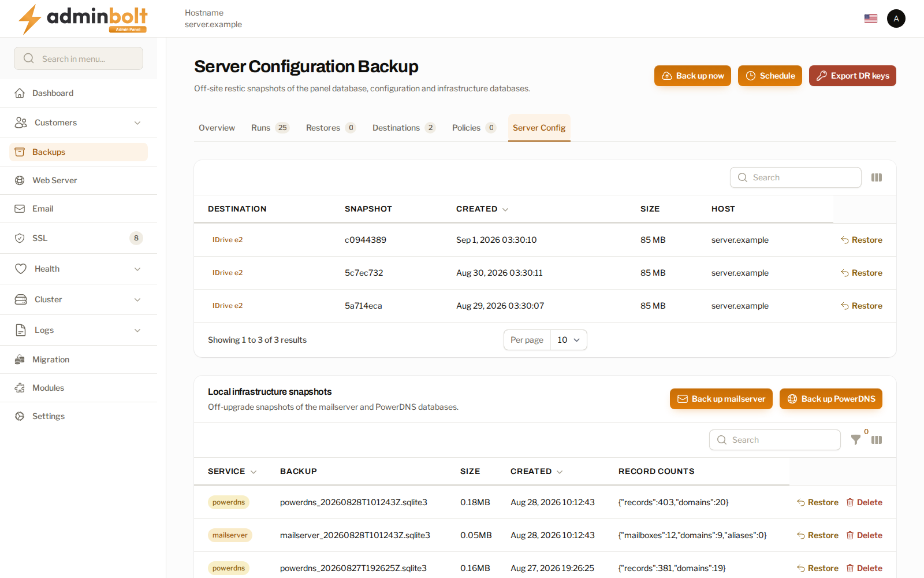Click the Health heart icon

tap(21, 269)
